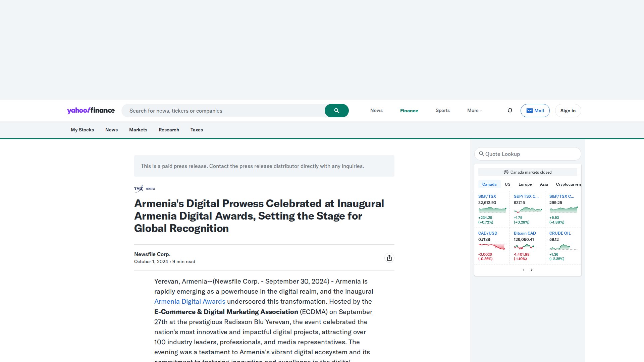Click the Mail envelope icon

point(529,110)
